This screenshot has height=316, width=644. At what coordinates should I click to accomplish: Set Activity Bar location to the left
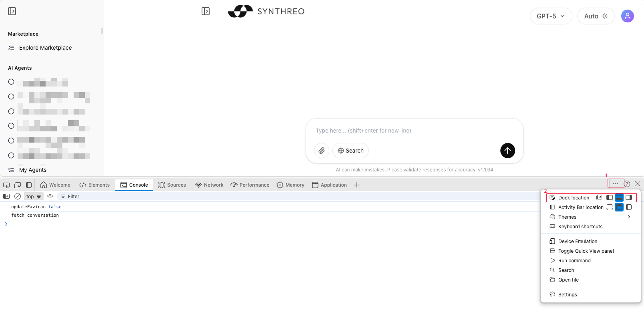629,207
